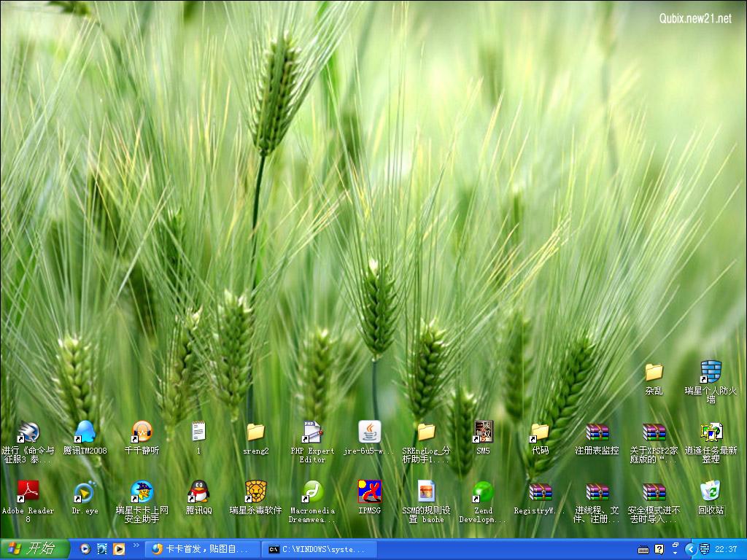Switch to the 卡卡首发 browser taskbar window

tap(201, 549)
